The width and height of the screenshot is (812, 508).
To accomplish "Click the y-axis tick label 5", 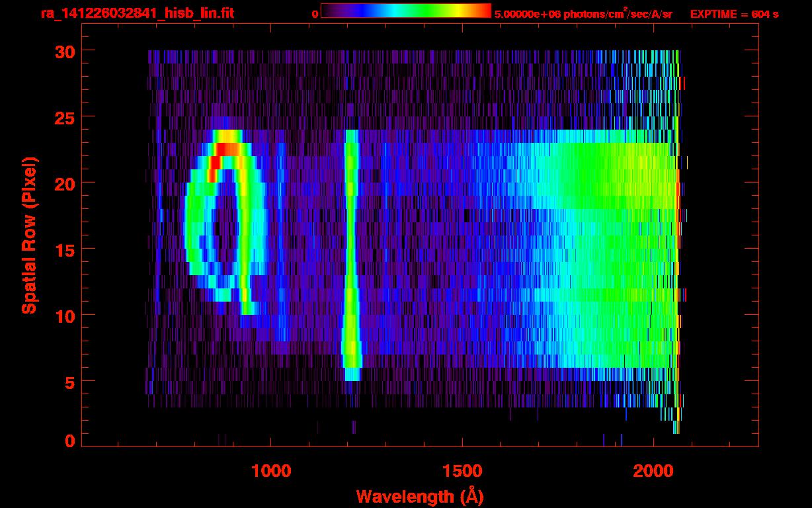I will coord(69,382).
